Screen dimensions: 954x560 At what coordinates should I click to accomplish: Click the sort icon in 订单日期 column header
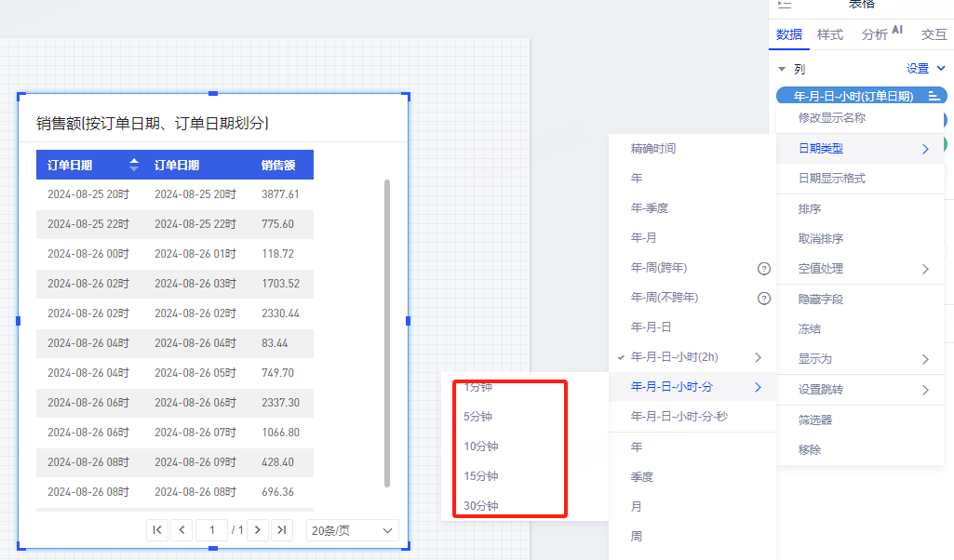pos(134,165)
